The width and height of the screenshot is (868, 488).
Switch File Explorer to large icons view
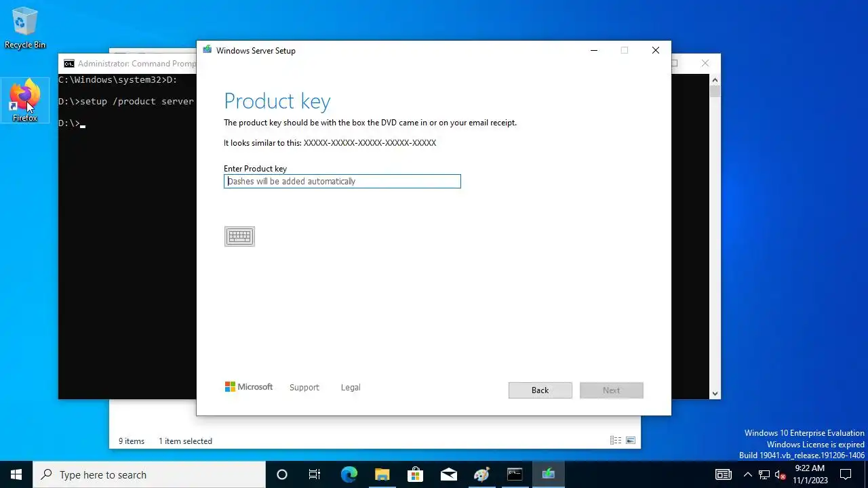(631, 441)
